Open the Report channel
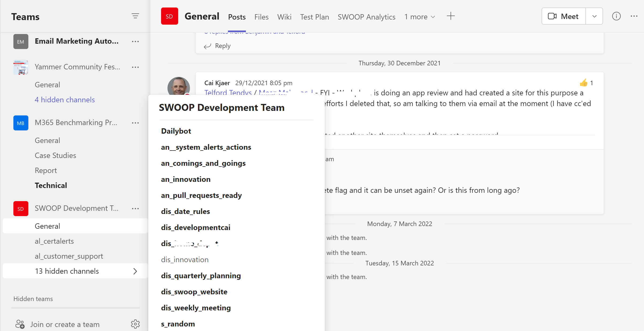The height and width of the screenshot is (331, 644). coord(46,170)
